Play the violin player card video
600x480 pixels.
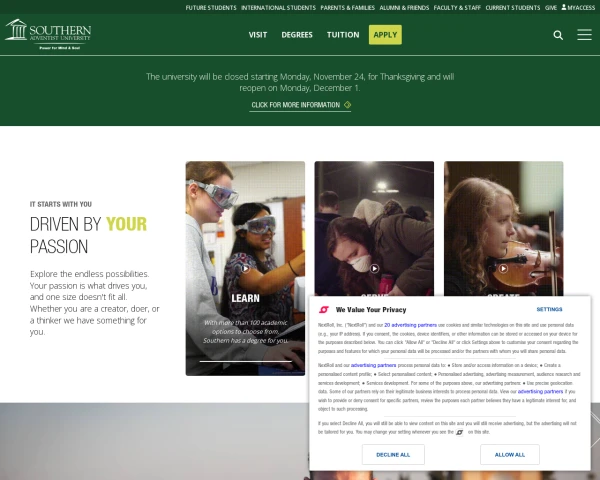(503, 269)
